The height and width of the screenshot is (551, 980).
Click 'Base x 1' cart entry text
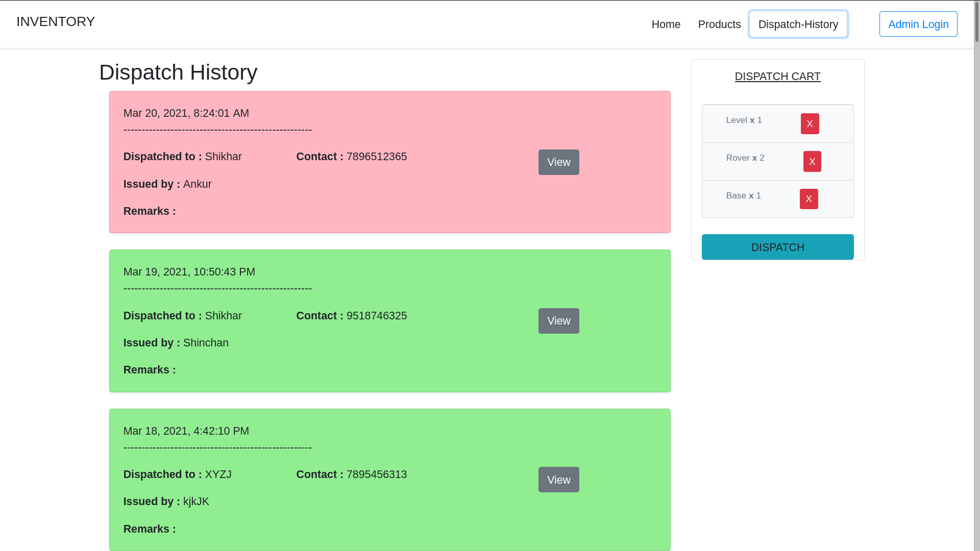(x=743, y=195)
